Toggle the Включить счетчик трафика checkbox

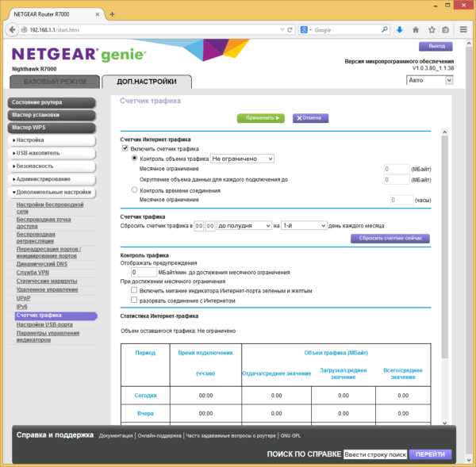tap(125, 148)
